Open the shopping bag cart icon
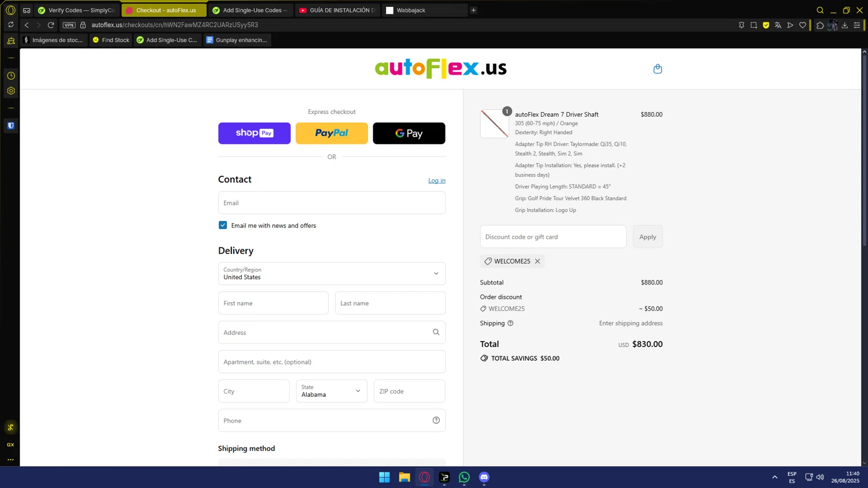The width and height of the screenshot is (868, 488). 657,69
